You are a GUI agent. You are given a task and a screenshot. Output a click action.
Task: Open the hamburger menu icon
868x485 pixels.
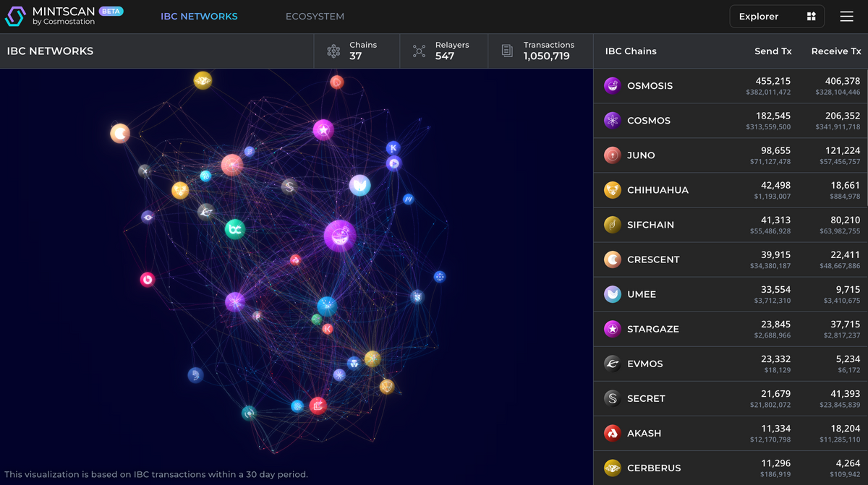(x=846, y=16)
